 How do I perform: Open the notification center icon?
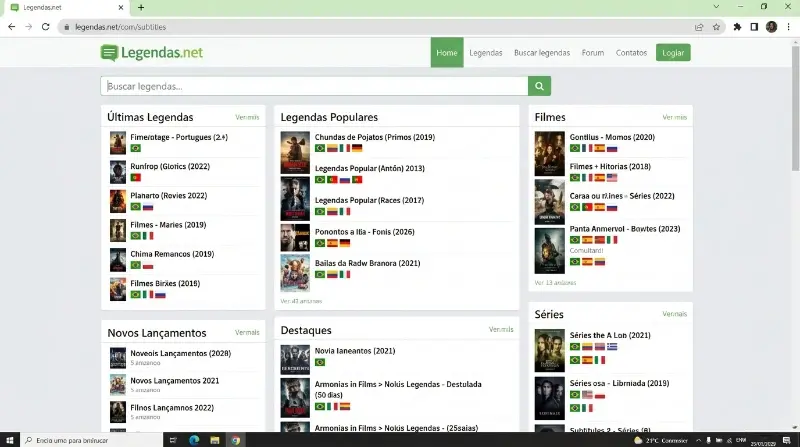787,440
